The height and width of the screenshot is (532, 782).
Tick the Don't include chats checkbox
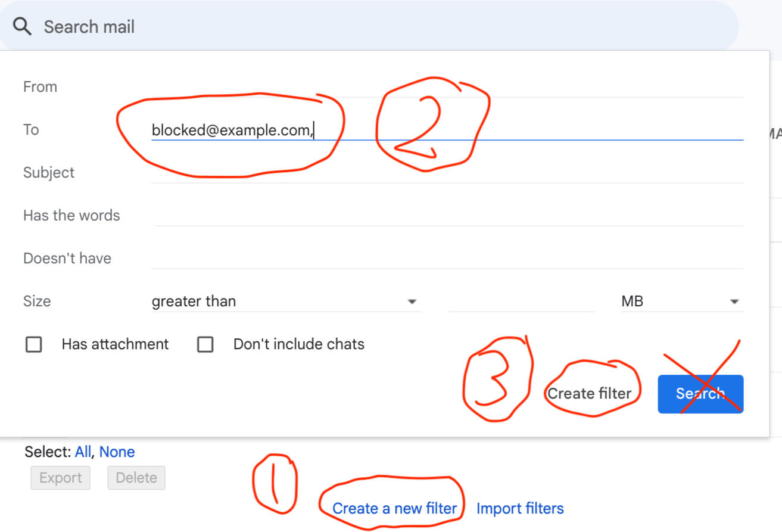[x=205, y=344]
